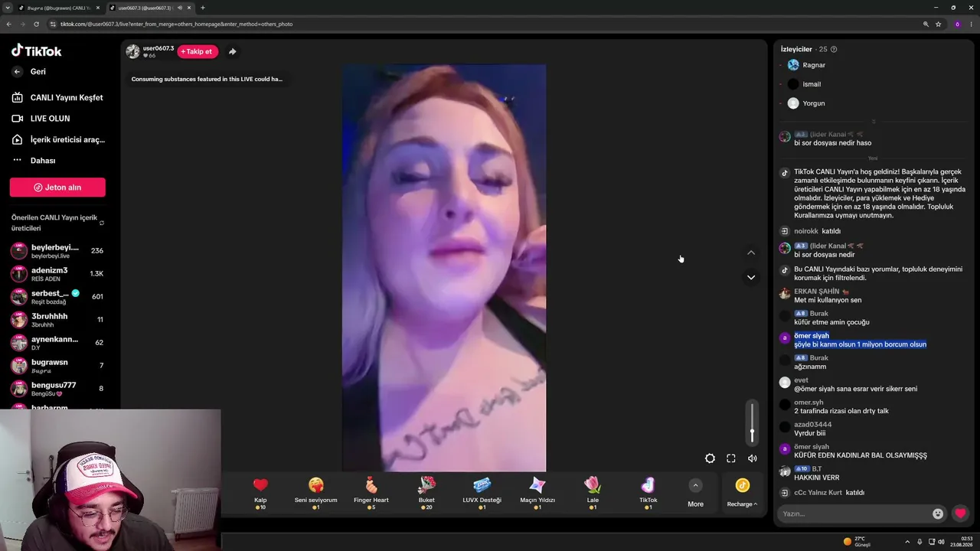Image resolution: width=980 pixels, height=551 pixels.
Task: Open viewer Yorgun's profile
Action: (806, 103)
